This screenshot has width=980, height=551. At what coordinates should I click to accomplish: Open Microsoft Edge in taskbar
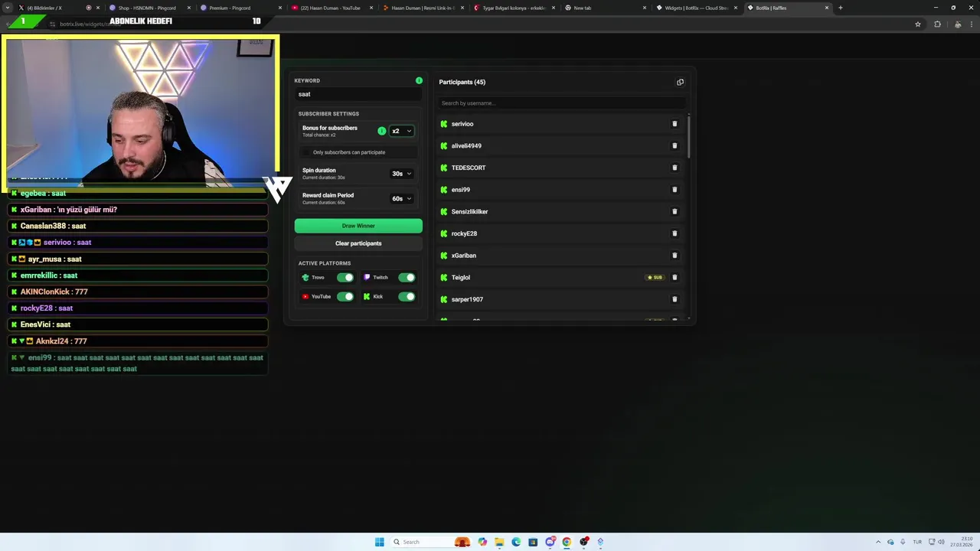(516, 542)
